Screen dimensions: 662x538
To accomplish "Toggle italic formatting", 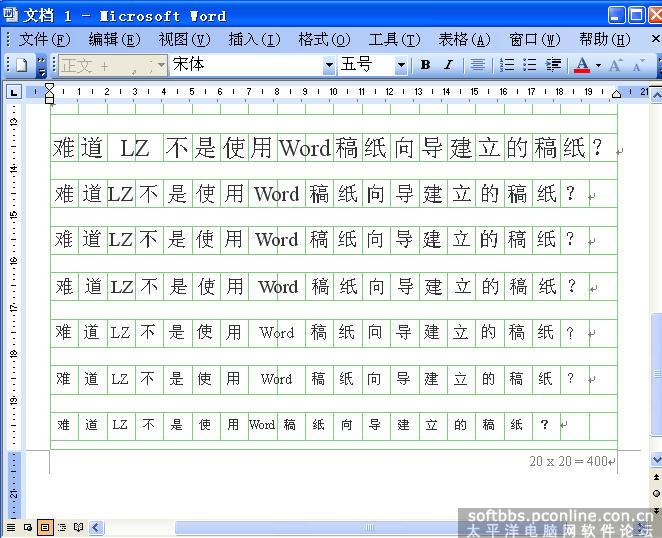I will (x=448, y=65).
